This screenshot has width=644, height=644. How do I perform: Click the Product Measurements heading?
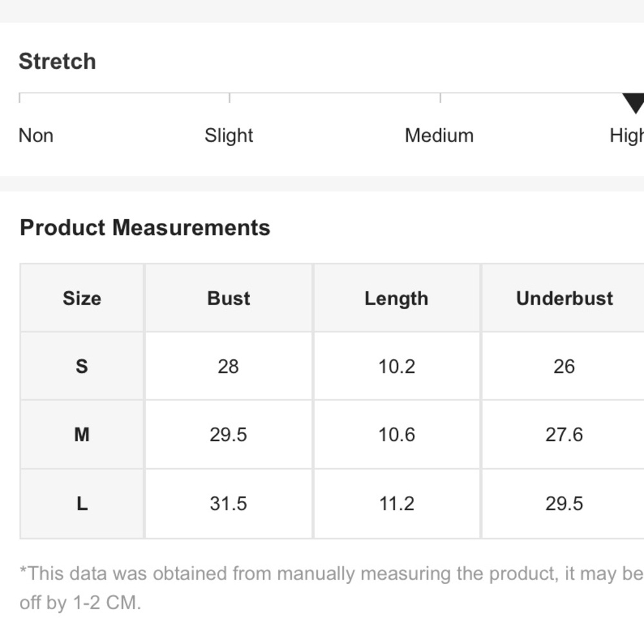coord(145,227)
